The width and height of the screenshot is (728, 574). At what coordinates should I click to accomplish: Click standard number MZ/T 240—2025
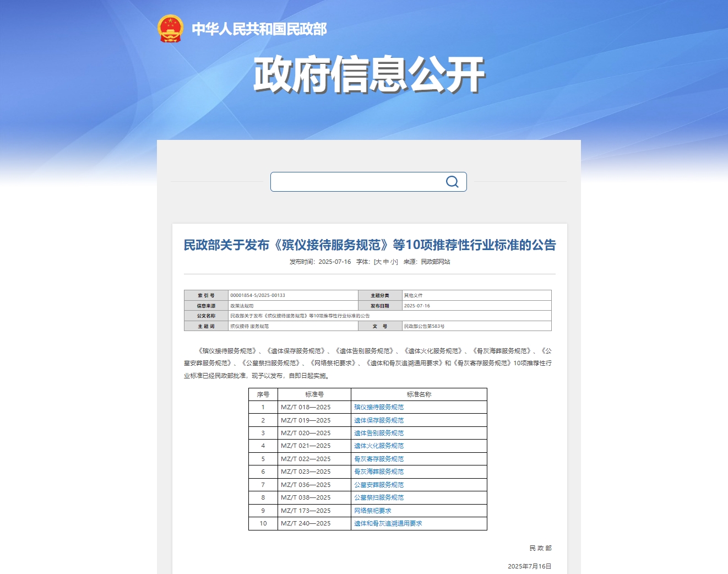pyautogui.click(x=306, y=523)
